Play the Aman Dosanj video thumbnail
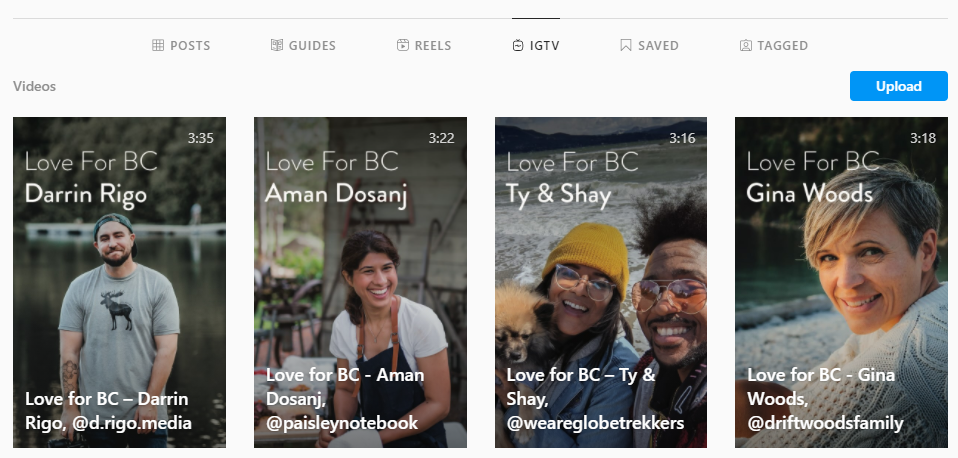The width and height of the screenshot is (958, 458). click(x=360, y=270)
